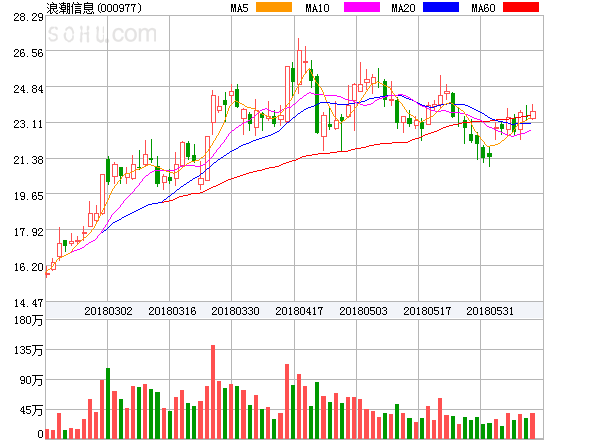Click the MA10 legend label

(x=317, y=8)
